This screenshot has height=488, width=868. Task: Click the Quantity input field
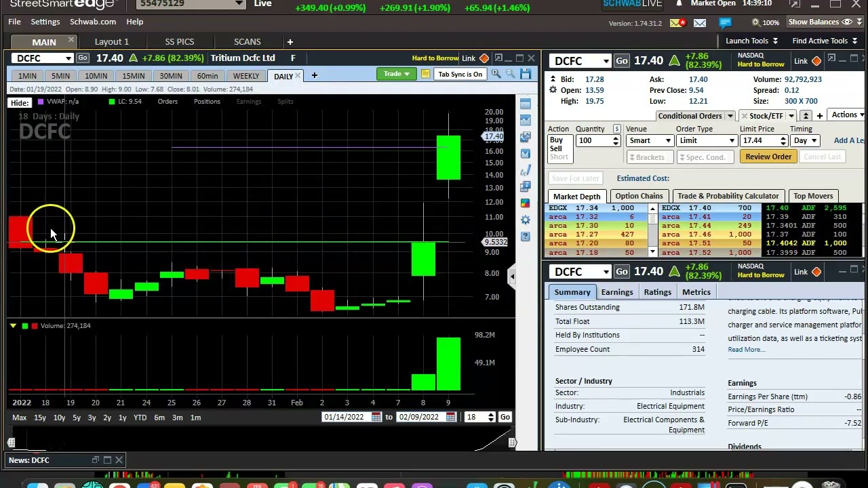[x=593, y=140]
